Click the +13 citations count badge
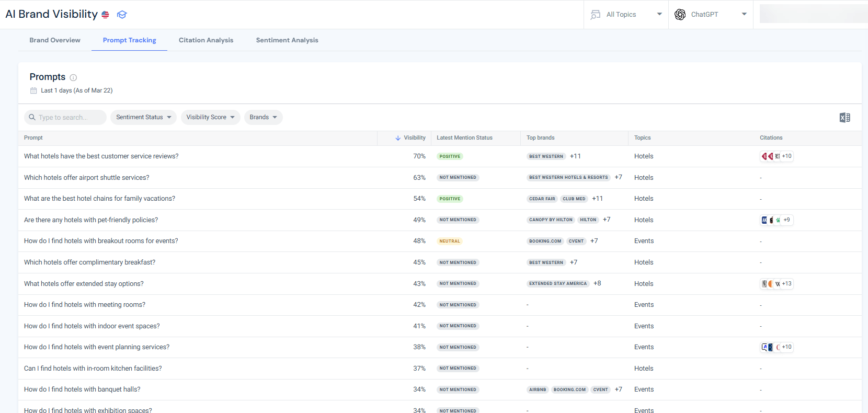The width and height of the screenshot is (868, 413). pos(787,284)
